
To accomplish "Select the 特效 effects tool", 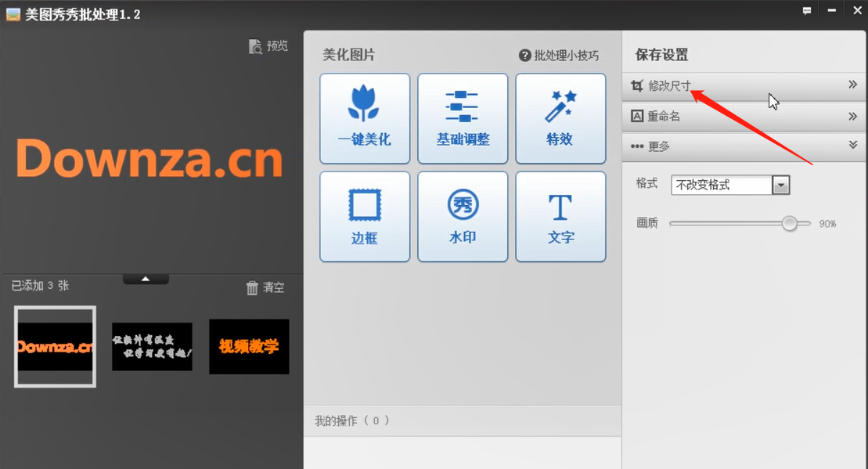I will click(x=560, y=118).
